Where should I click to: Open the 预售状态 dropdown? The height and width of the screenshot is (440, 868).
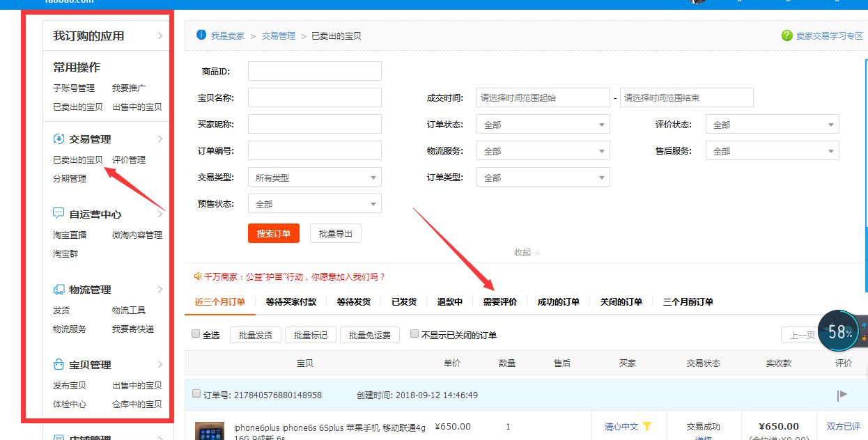[x=314, y=203]
